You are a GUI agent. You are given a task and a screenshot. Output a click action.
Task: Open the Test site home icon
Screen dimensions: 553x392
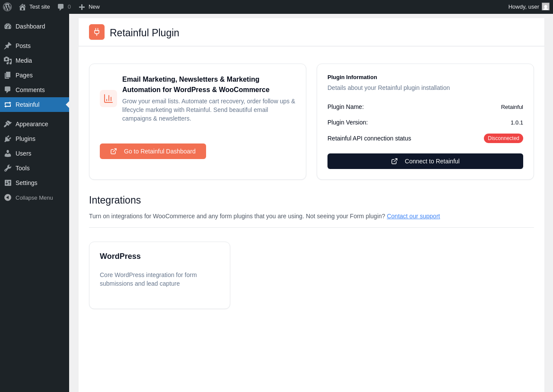[22, 7]
